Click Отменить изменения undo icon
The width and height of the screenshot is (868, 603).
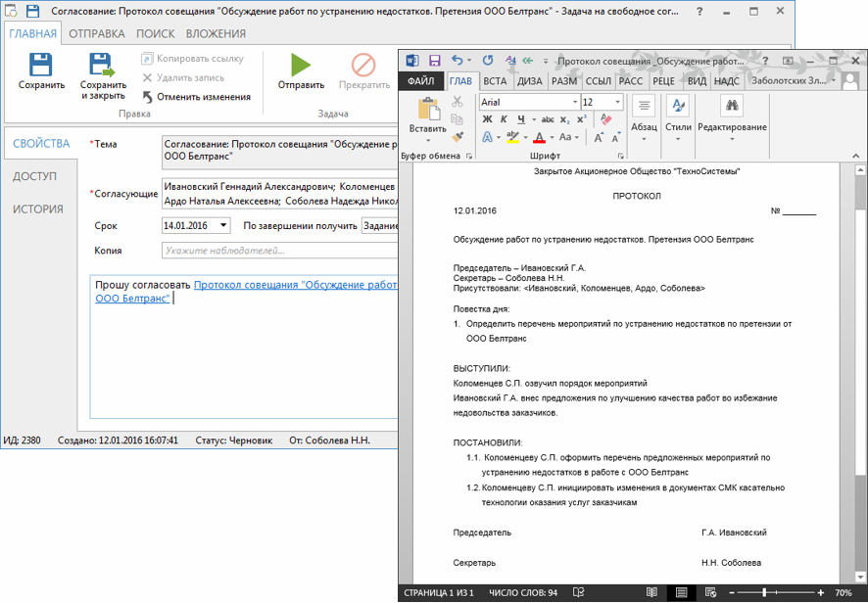click(148, 97)
